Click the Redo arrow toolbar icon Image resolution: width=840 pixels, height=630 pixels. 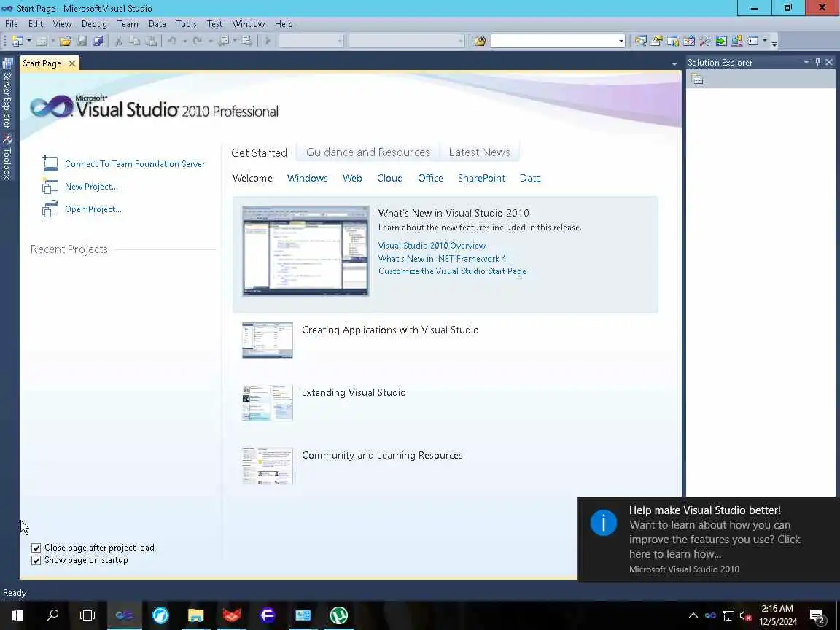tap(197, 41)
